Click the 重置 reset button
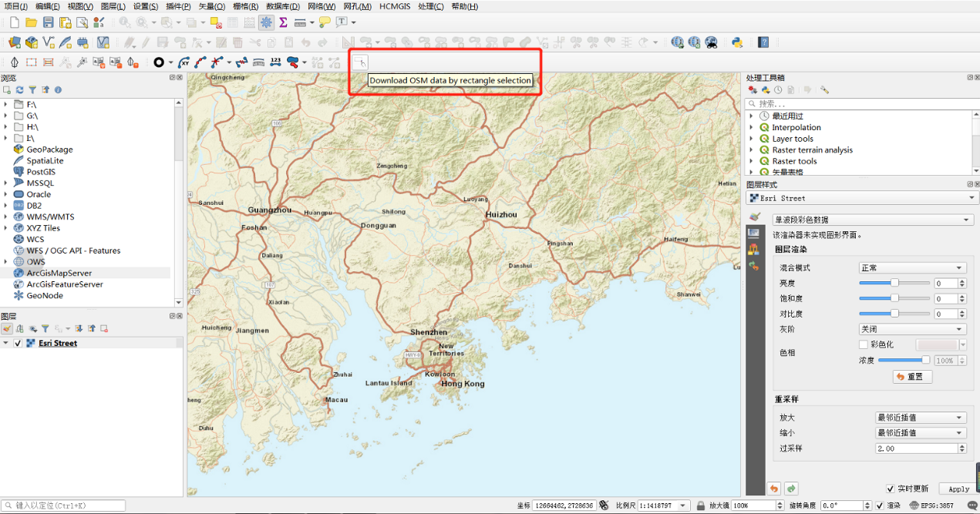The image size is (980, 514). [x=912, y=377]
